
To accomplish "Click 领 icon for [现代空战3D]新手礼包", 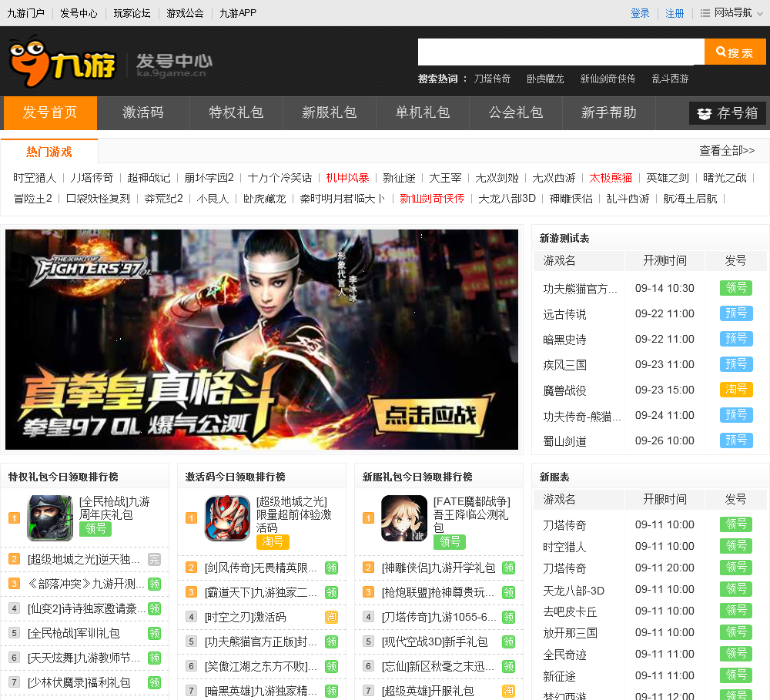I will click(x=508, y=641).
